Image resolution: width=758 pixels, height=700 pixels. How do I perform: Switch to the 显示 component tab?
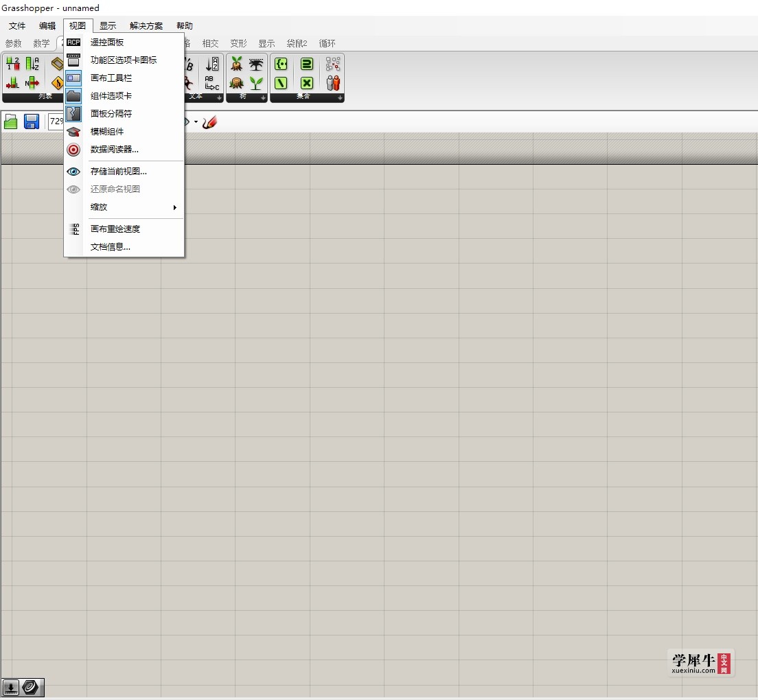tap(266, 43)
